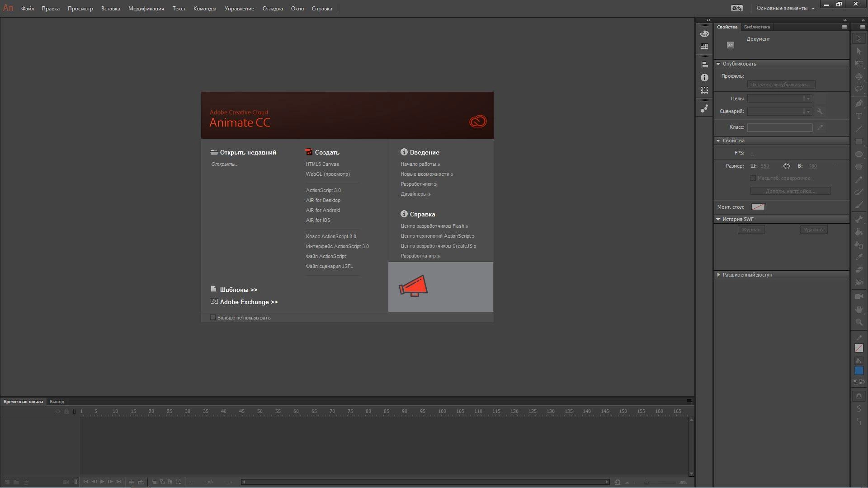This screenshot has height=488, width=868.
Task: Click the 'Монт. стол' color swatch
Action: (758, 206)
